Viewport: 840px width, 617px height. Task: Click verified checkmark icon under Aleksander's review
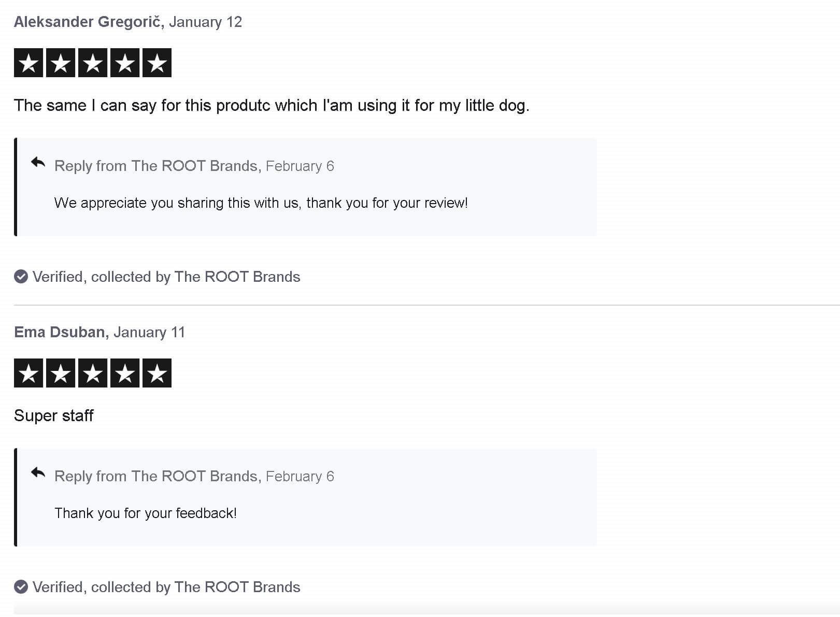pos(21,277)
